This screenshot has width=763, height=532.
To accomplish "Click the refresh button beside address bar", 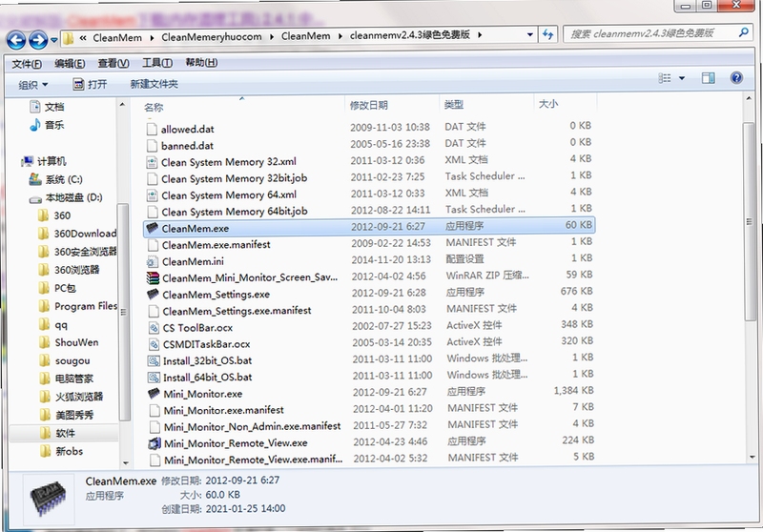I will 547,34.
